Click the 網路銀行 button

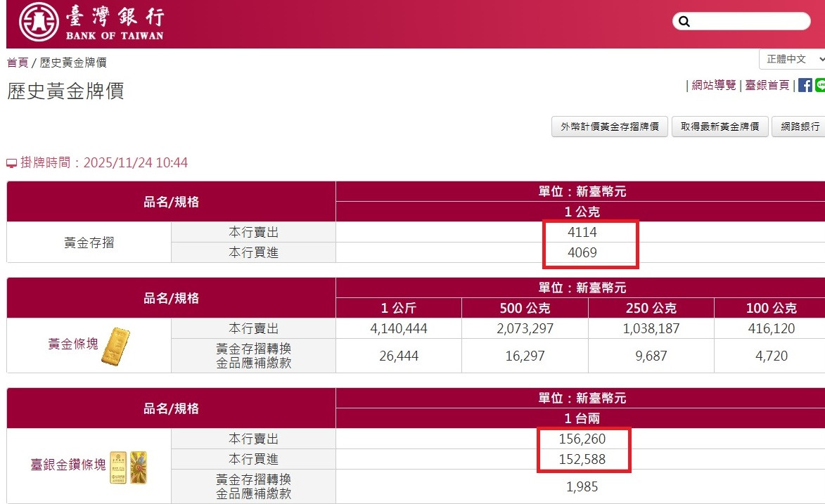800,127
